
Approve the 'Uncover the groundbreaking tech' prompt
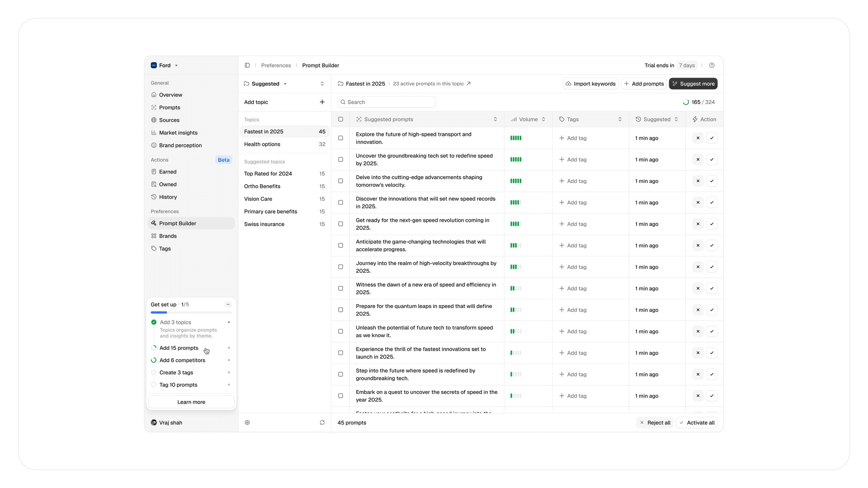[712, 160]
